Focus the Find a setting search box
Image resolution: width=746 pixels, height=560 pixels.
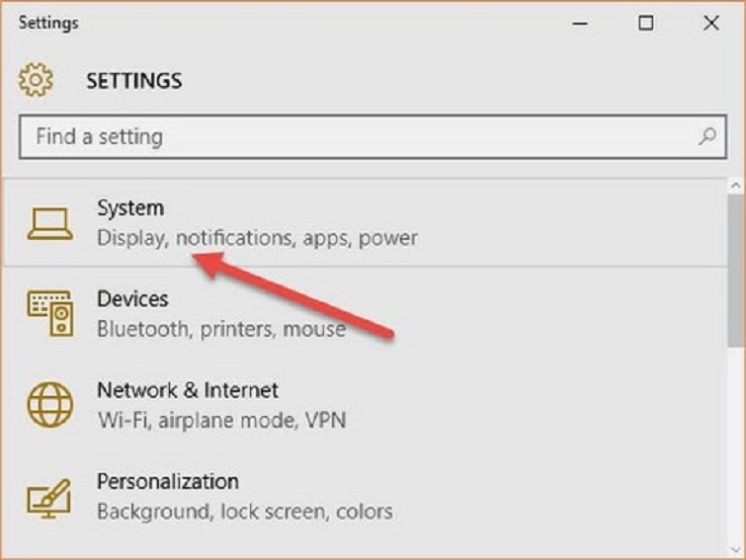pos(356,136)
